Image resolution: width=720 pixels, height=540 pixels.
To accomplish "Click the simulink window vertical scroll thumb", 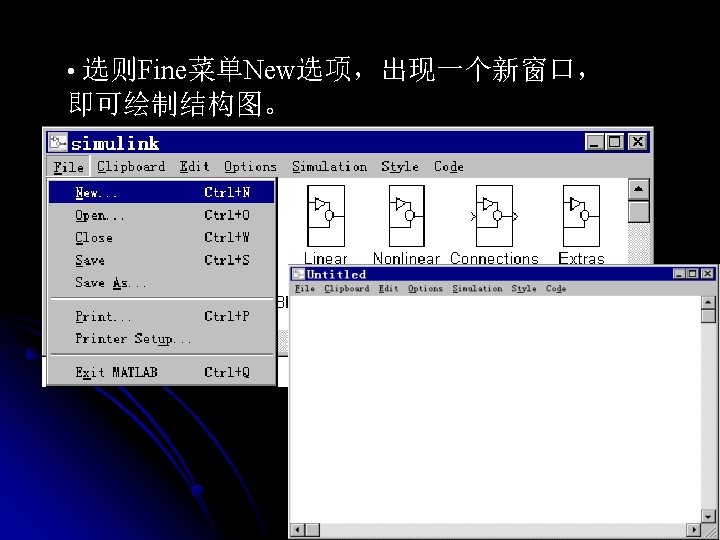I will pos(639,211).
